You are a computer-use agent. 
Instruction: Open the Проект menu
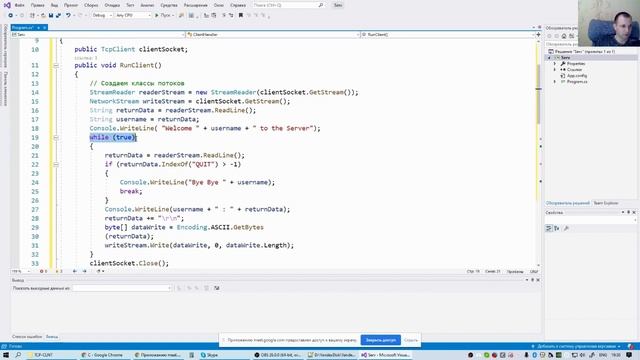click(71, 5)
